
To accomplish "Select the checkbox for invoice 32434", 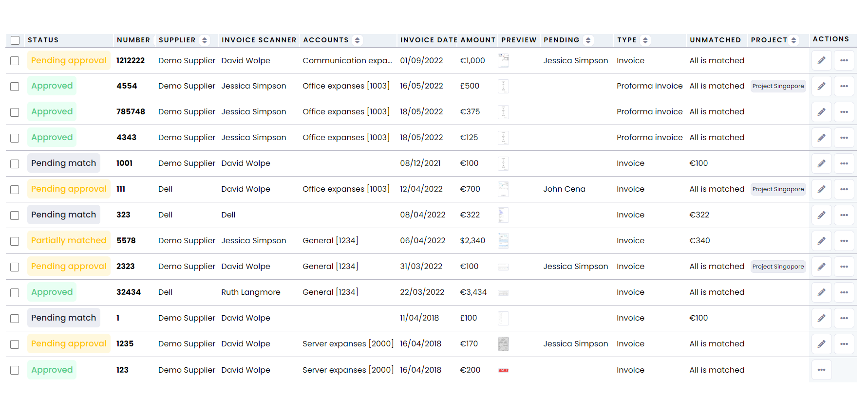I will (x=15, y=293).
